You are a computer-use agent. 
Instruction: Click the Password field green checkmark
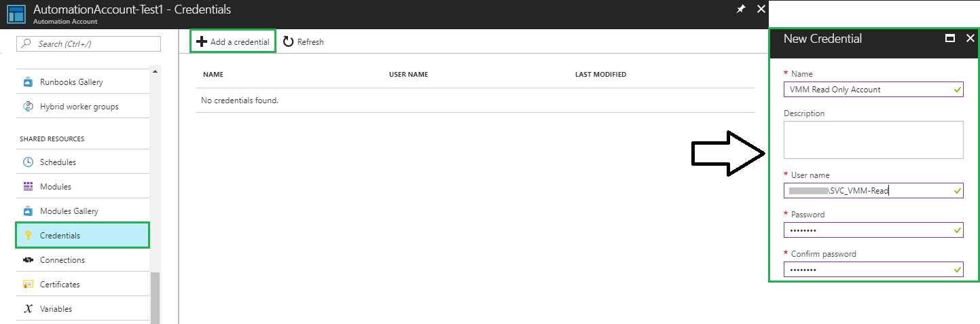(957, 230)
